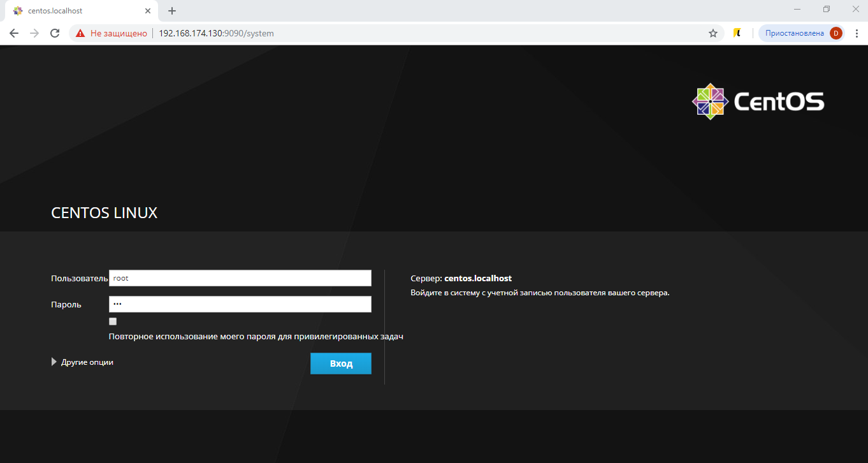868x463 pixels.
Task: Select the centos.localhost browser tab
Action: coord(82,11)
